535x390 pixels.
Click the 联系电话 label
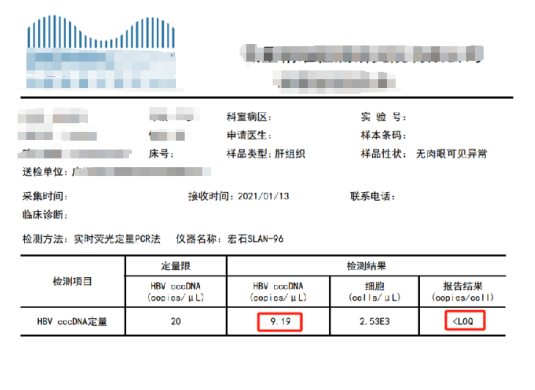[372, 196]
